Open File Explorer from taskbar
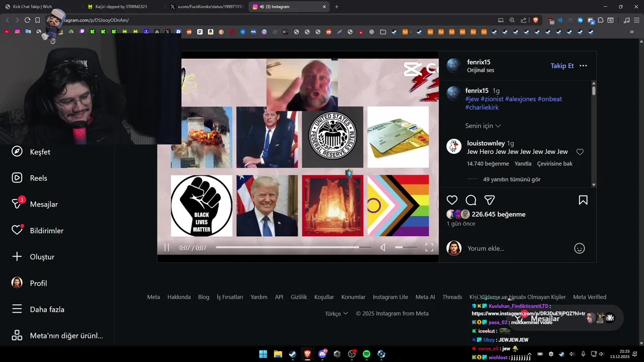644x362 pixels. pyautogui.click(x=278, y=354)
